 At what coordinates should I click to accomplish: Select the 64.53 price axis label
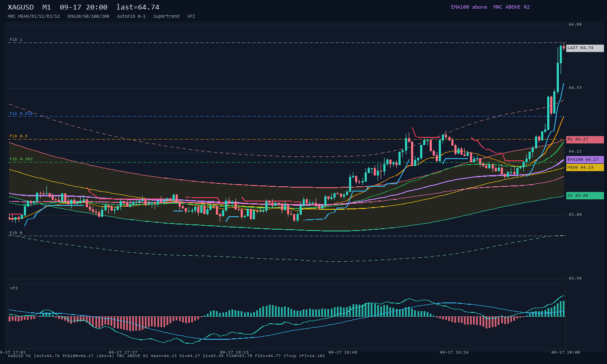tap(575, 88)
